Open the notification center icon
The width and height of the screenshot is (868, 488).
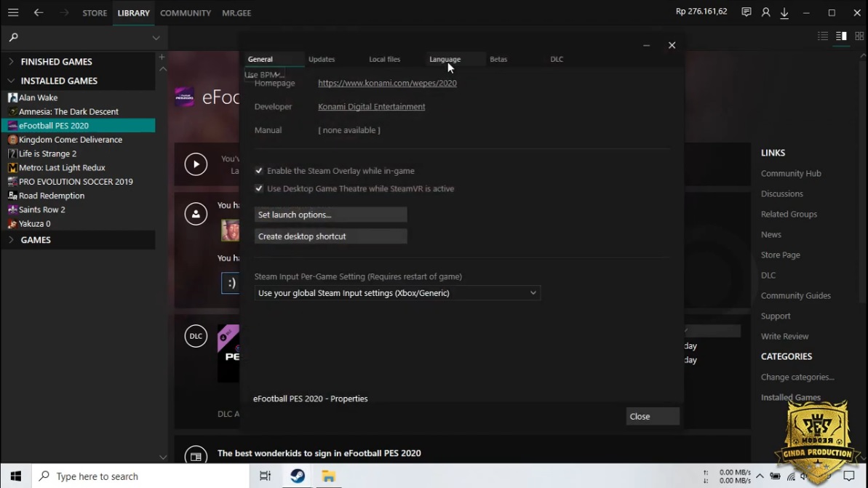tap(848, 476)
